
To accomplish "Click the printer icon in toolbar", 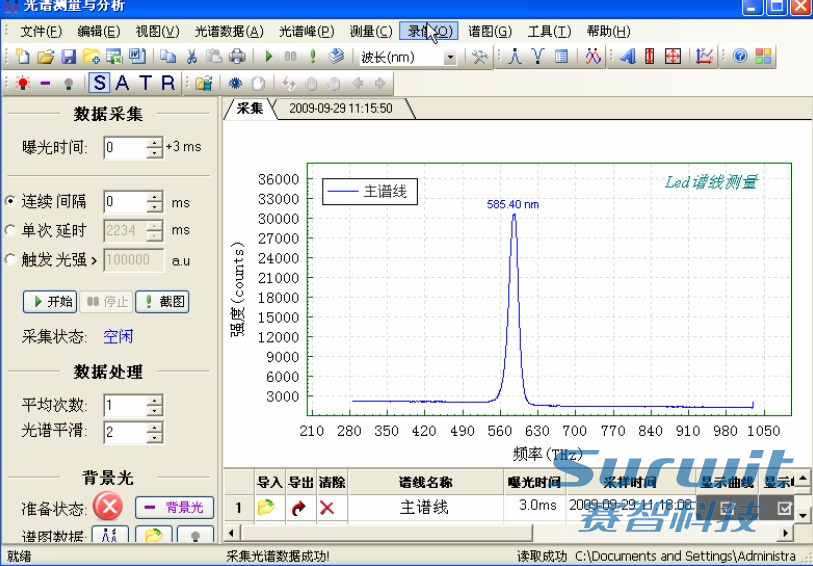I will 237,57.
